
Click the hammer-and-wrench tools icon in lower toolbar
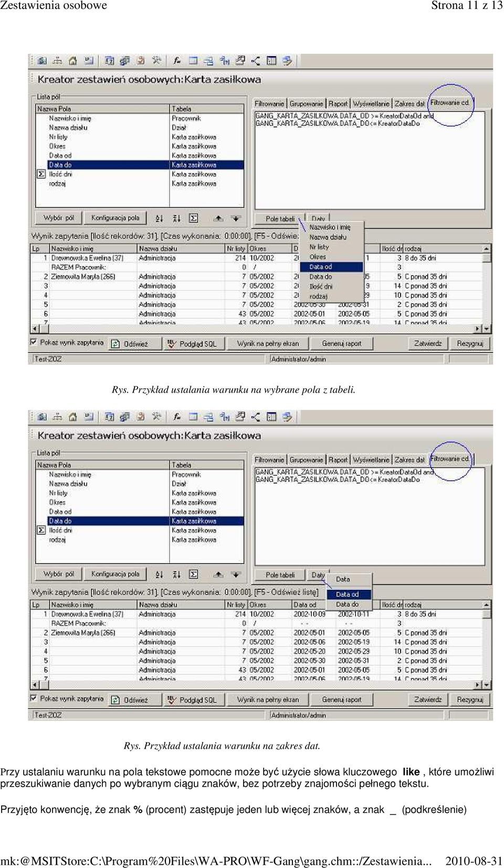tap(156, 417)
